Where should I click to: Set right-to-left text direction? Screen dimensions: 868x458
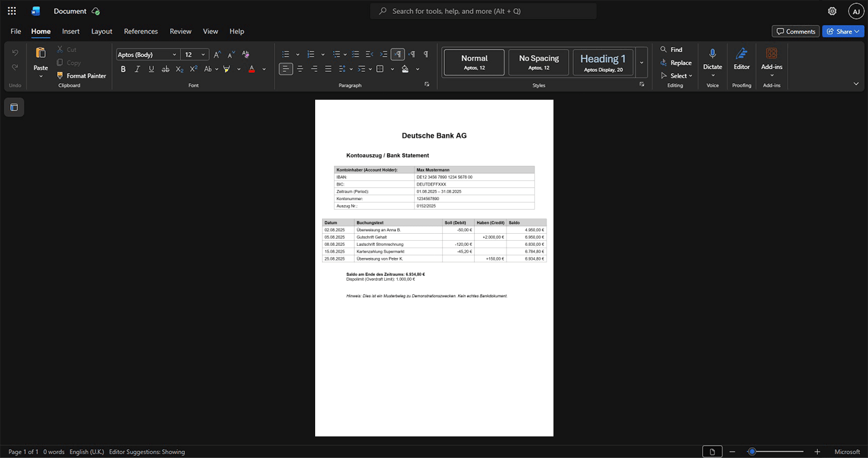(x=412, y=55)
